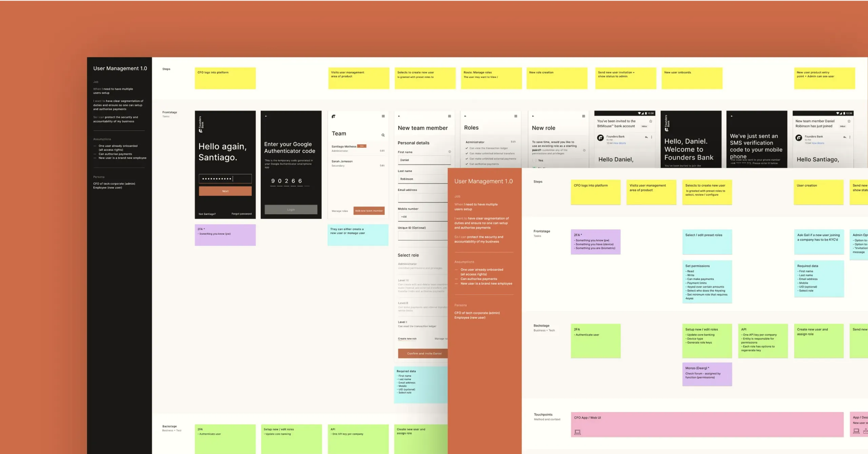Click Manage roles link on Team screen
This screenshot has height=454, width=868.
click(339, 211)
